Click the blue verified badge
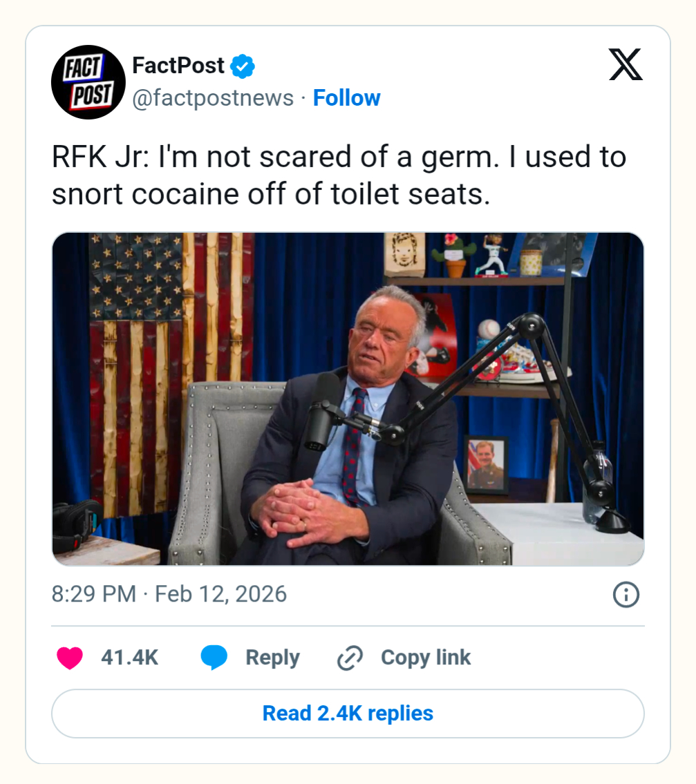The image size is (696, 784). [x=243, y=66]
